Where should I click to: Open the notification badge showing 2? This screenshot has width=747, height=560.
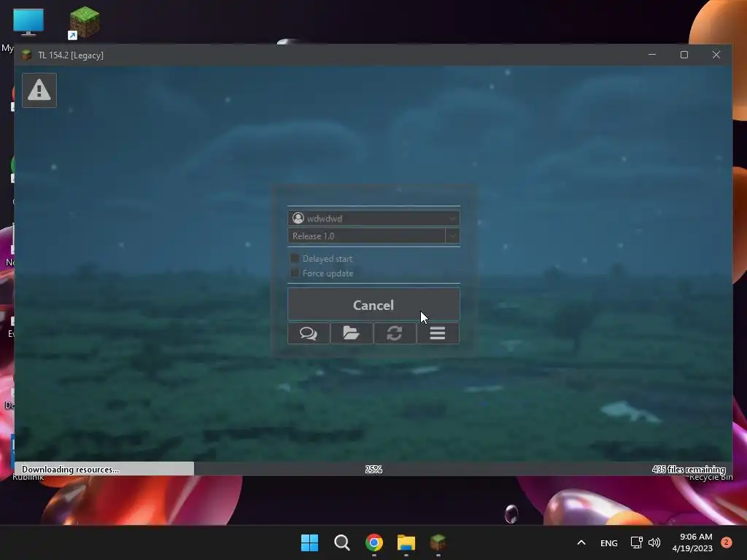(x=726, y=542)
